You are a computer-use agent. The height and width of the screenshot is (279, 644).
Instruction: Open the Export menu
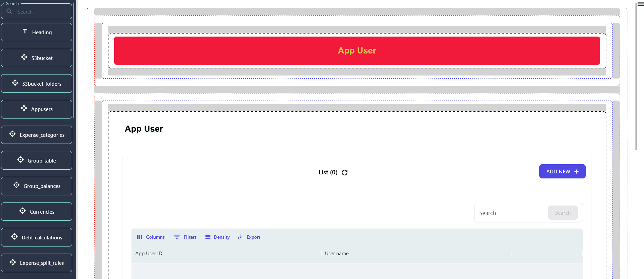[x=249, y=237]
